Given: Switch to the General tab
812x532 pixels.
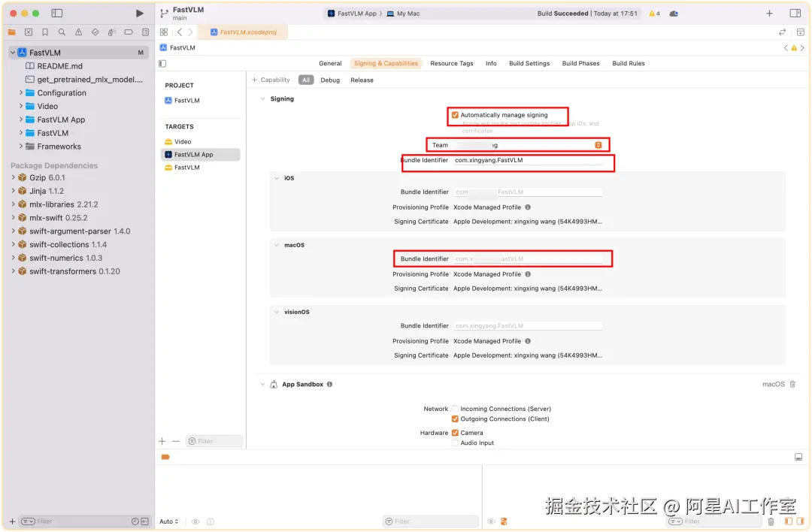Looking at the screenshot, I should pos(330,63).
